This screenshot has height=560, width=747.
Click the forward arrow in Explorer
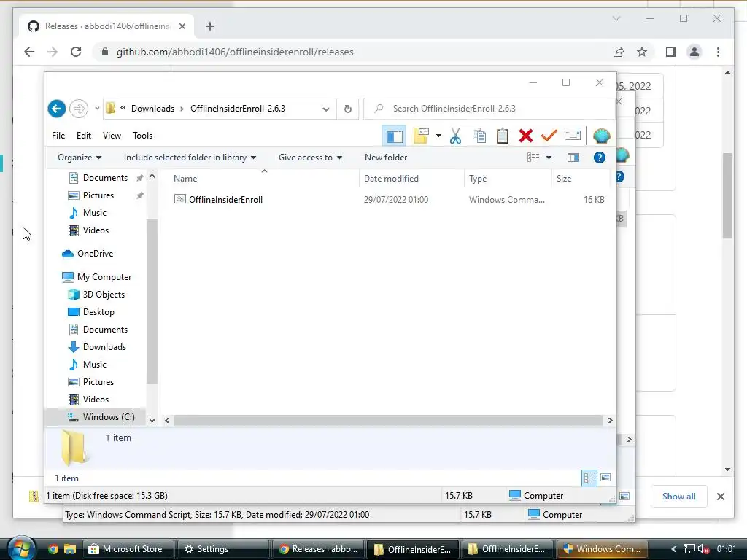coord(79,109)
